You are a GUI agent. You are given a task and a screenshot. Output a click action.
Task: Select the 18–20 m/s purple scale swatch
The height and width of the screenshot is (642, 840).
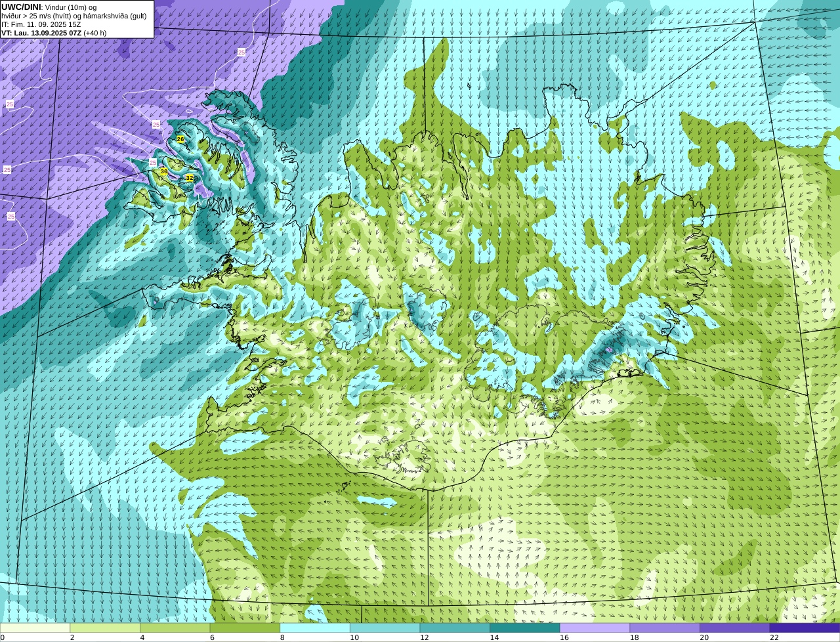665,628
